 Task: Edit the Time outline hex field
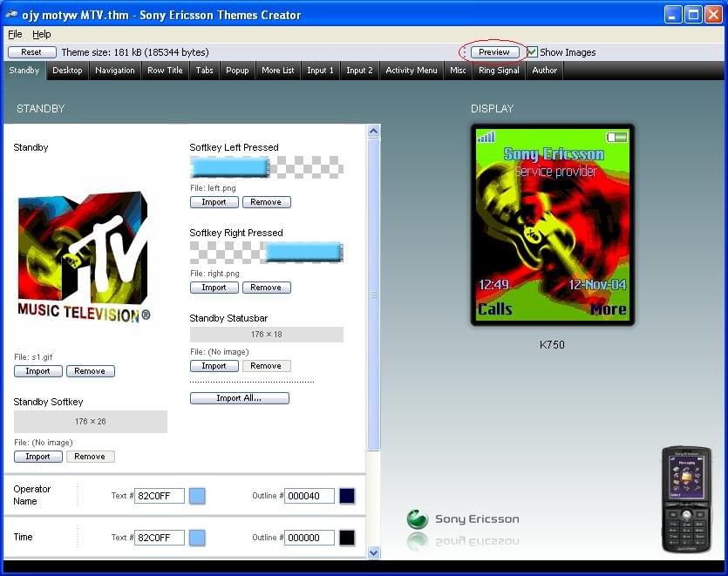tap(310, 538)
